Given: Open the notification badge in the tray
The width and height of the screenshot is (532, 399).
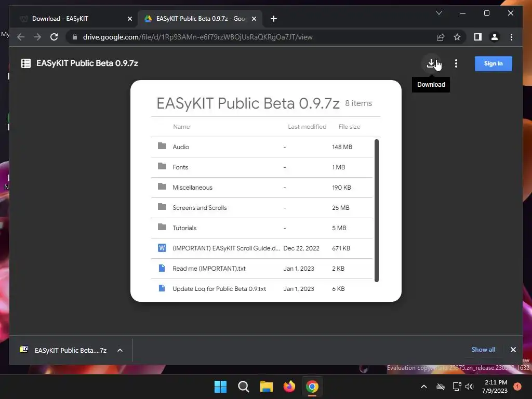Looking at the screenshot, I should (x=517, y=387).
